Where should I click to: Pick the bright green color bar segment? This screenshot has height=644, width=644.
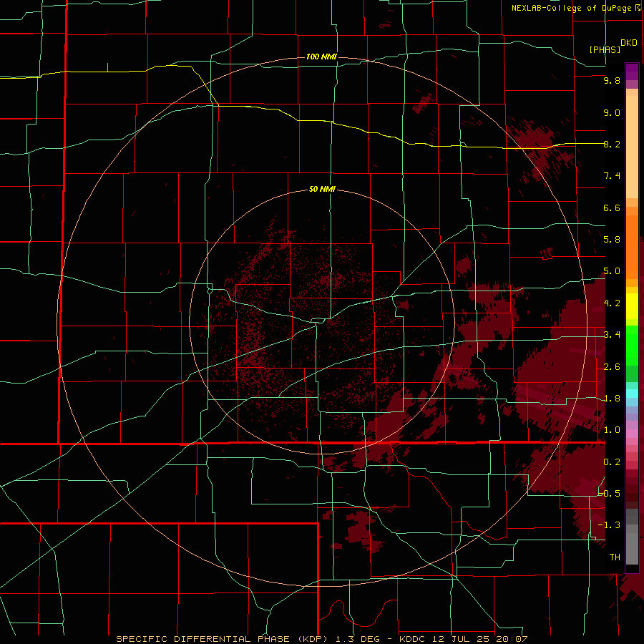632,344
